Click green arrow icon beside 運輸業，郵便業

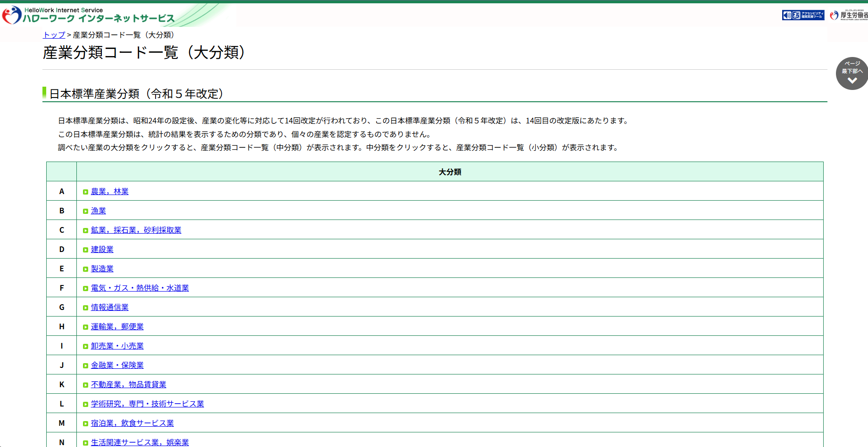point(85,327)
